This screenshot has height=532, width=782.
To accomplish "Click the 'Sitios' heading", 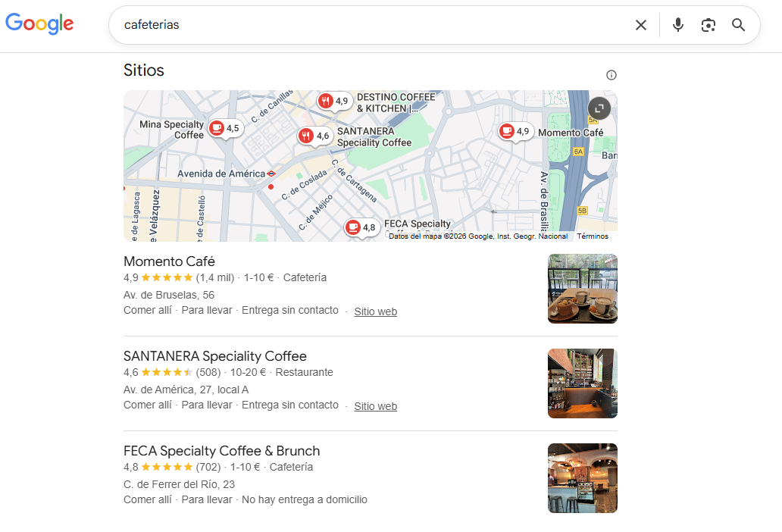I will [x=144, y=70].
